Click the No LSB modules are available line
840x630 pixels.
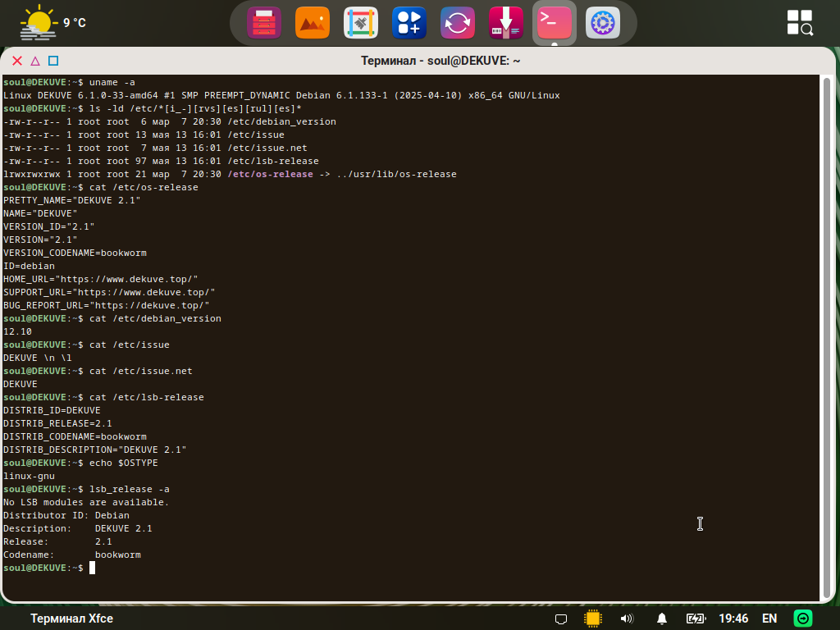86,503
